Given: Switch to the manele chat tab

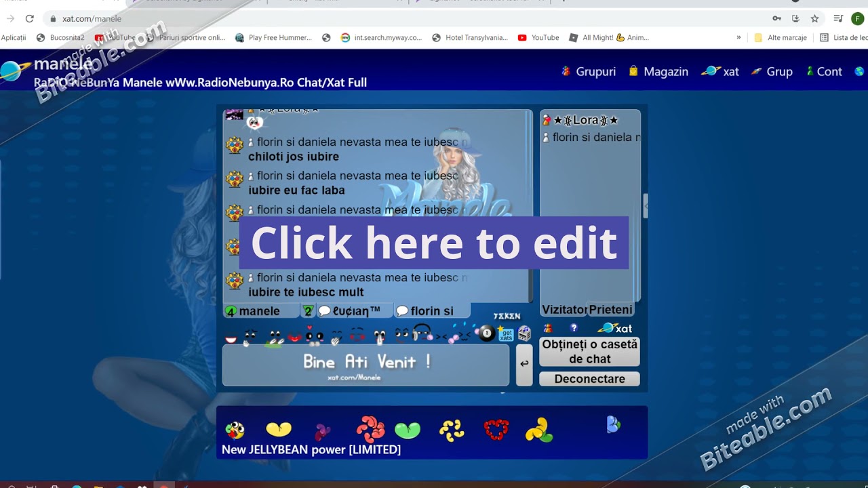Looking at the screenshot, I should point(261,311).
